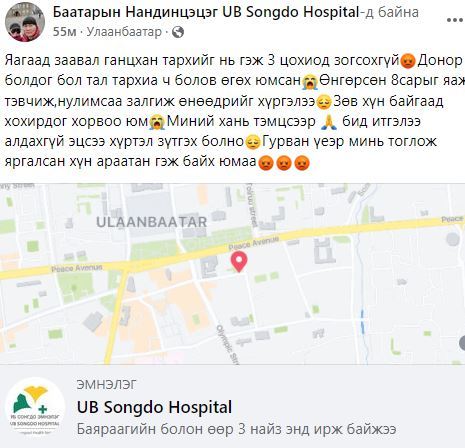The width and height of the screenshot is (465, 448).
Task: Open Баатарын Нандинцэцэг profile name link
Action: tap(135, 12)
